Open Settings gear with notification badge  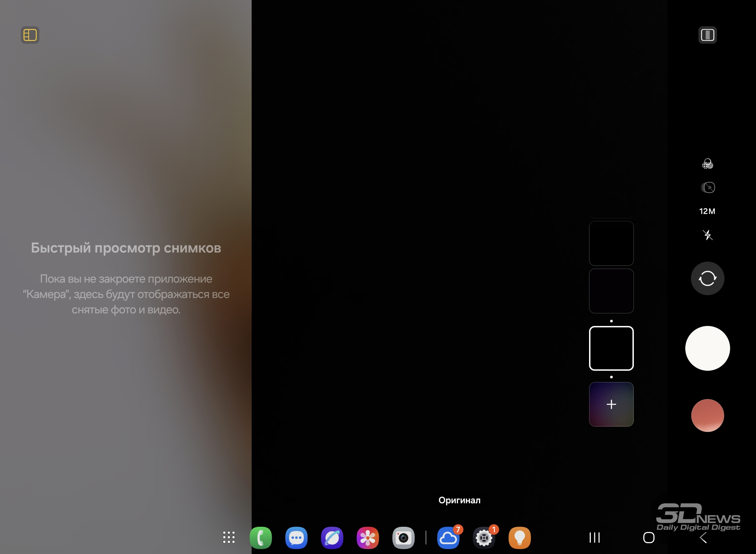(484, 538)
